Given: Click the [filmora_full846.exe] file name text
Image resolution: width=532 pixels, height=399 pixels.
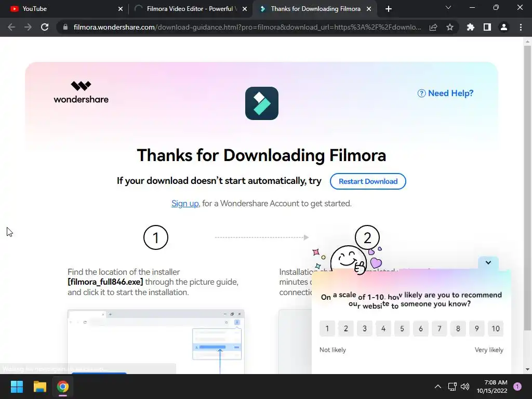Looking at the screenshot, I should coord(105,282).
